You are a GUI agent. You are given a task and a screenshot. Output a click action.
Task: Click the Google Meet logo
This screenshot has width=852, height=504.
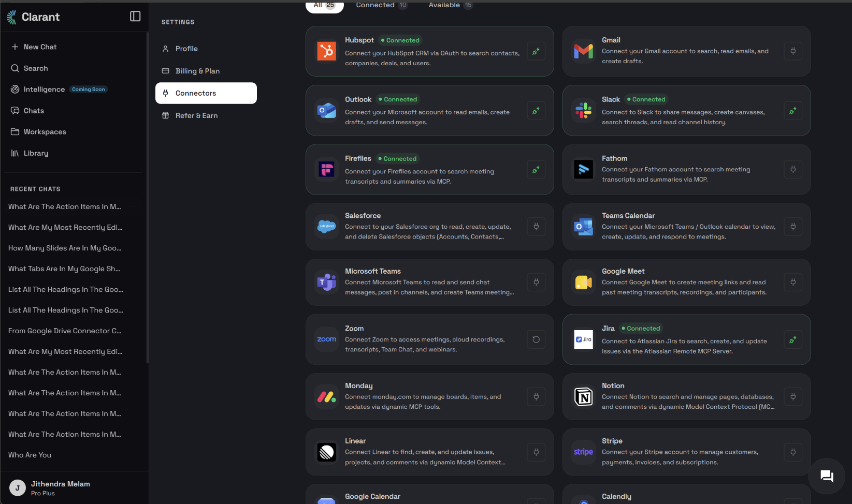584,282
